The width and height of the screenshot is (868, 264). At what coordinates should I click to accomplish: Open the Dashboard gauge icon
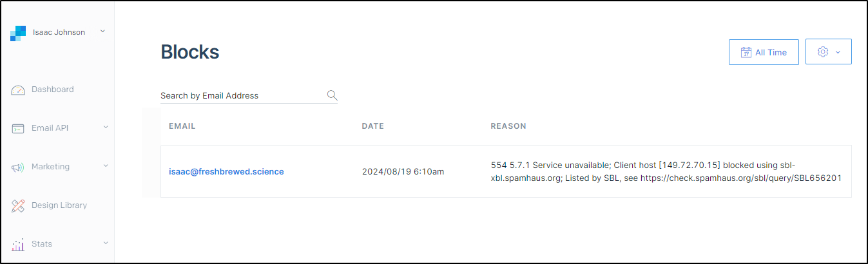[x=18, y=90]
